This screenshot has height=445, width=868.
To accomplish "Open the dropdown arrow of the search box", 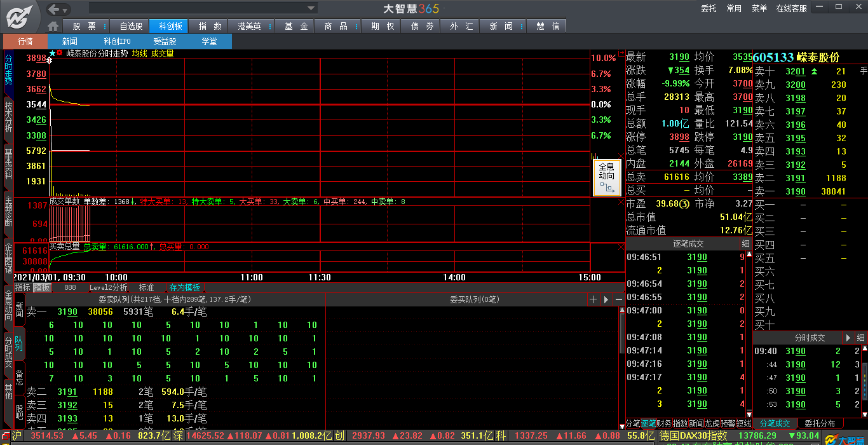I will click(311, 8).
